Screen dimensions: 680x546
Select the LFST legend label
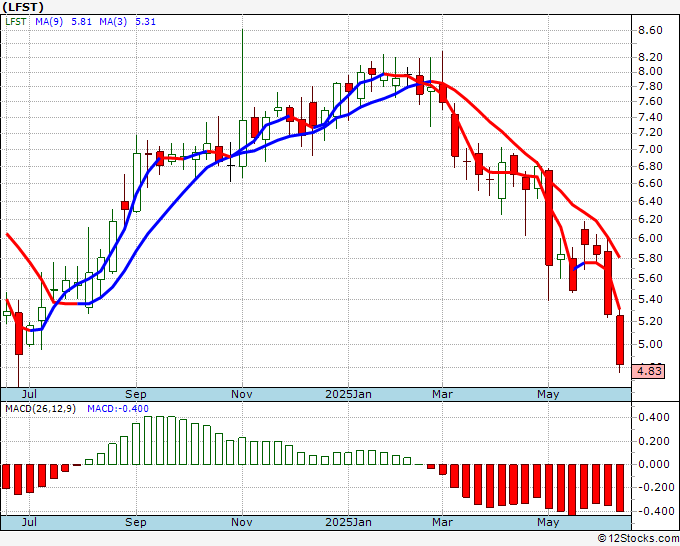pos(16,22)
